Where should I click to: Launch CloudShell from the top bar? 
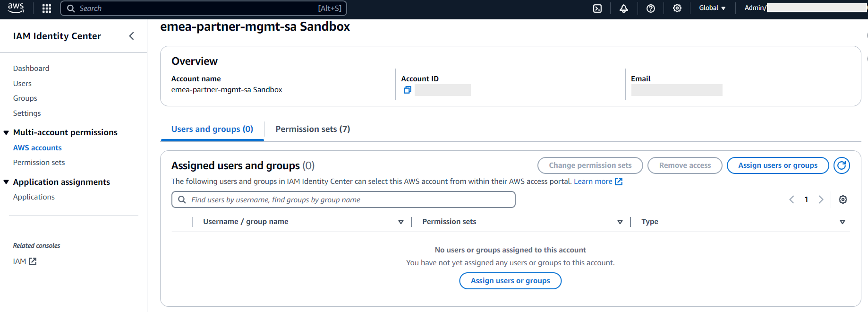click(597, 8)
